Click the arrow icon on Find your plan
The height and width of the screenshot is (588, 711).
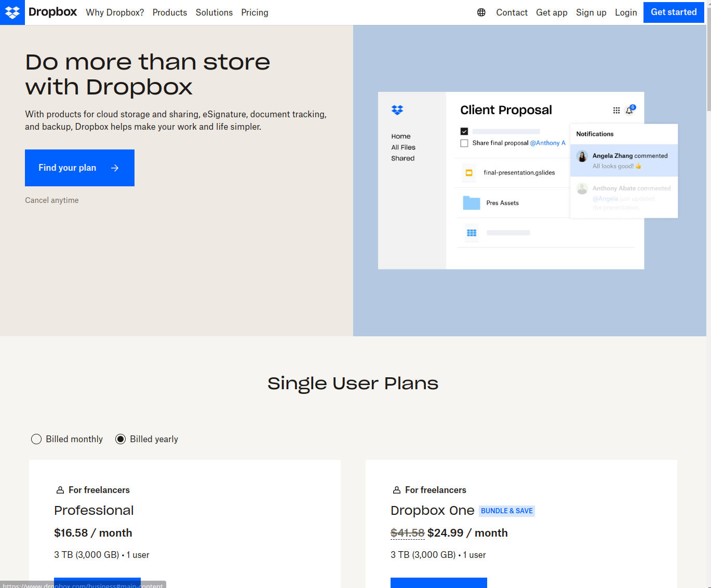(x=115, y=168)
